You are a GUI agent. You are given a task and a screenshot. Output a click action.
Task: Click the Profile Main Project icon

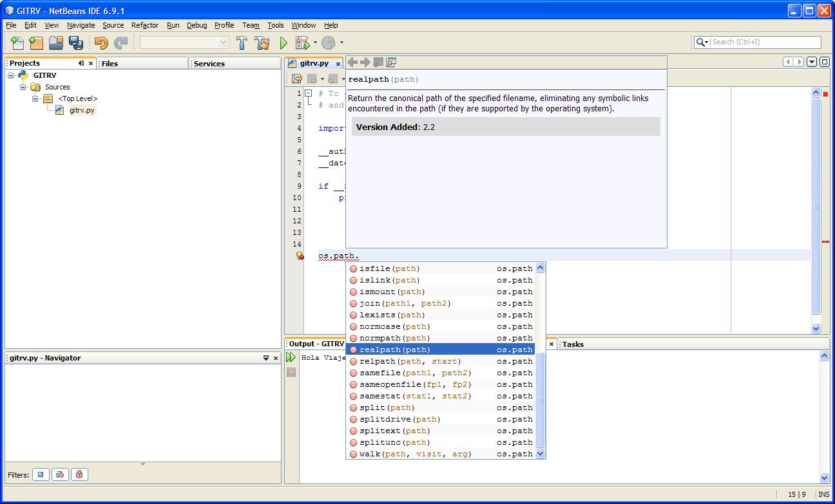coord(328,43)
